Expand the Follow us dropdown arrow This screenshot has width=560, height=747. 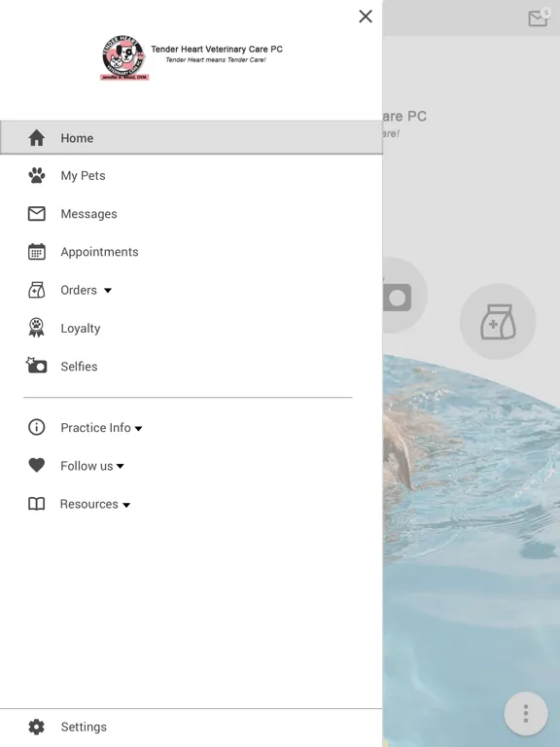point(121,466)
